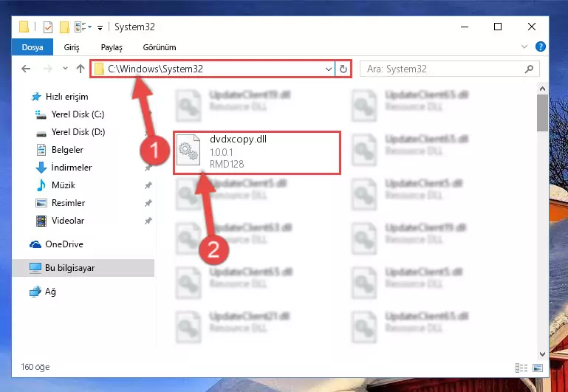This screenshot has width=568, height=392.
Task: Go forward with the right arrow button
Action: [47, 69]
